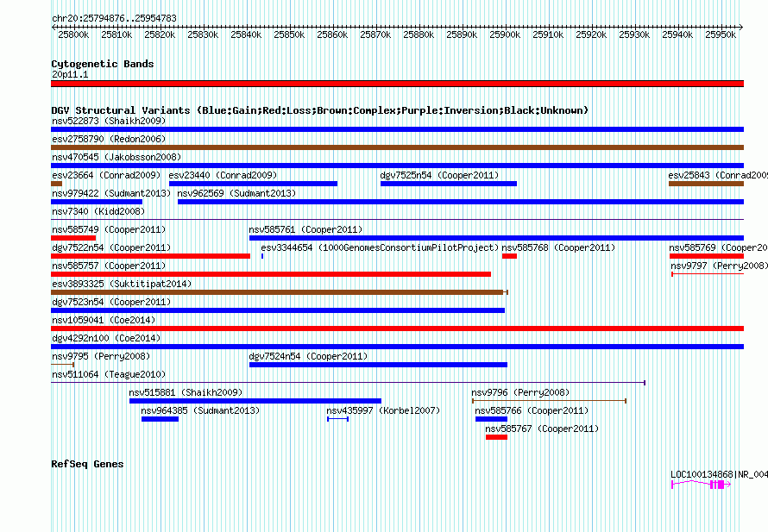
Task: Select the esv2758790 (Redon2006) brown complex bar
Action: click(x=397, y=147)
